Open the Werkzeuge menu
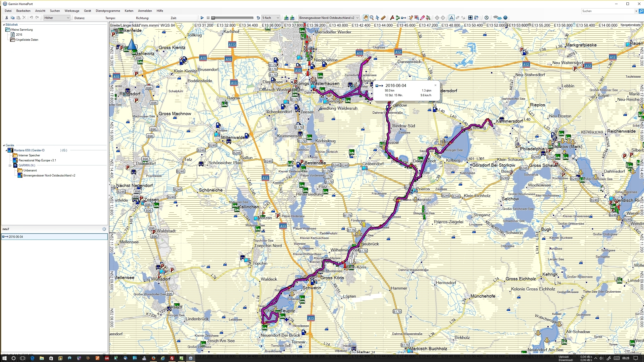The height and width of the screenshot is (362, 644). point(72,11)
